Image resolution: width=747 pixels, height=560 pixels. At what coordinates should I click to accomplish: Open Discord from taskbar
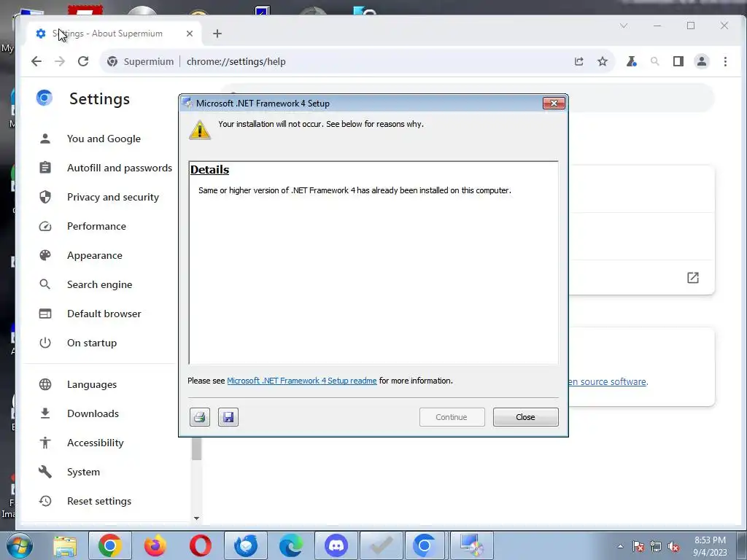click(x=336, y=545)
